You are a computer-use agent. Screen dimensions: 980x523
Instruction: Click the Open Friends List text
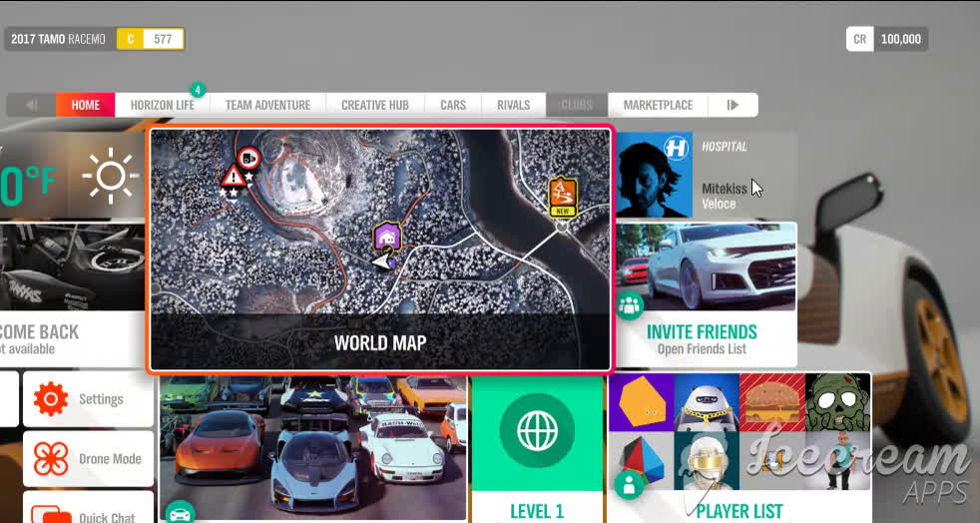tap(702, 348)
